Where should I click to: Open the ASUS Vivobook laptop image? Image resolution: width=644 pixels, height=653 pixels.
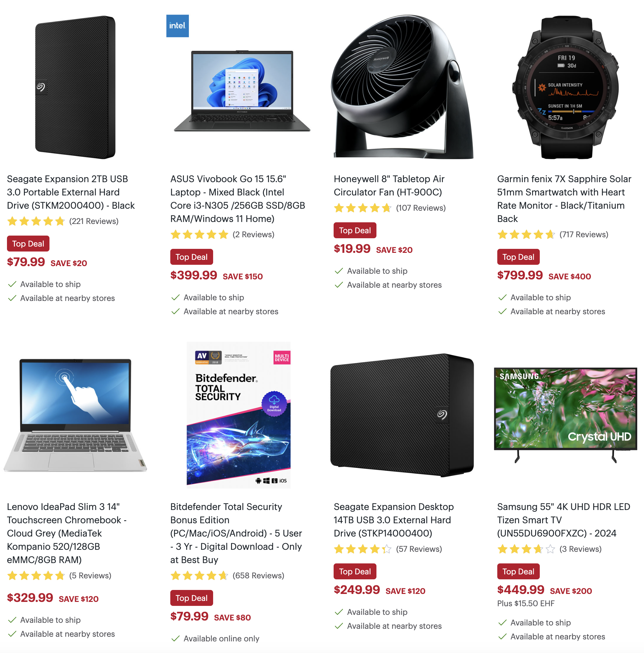[x=241, y=91]
